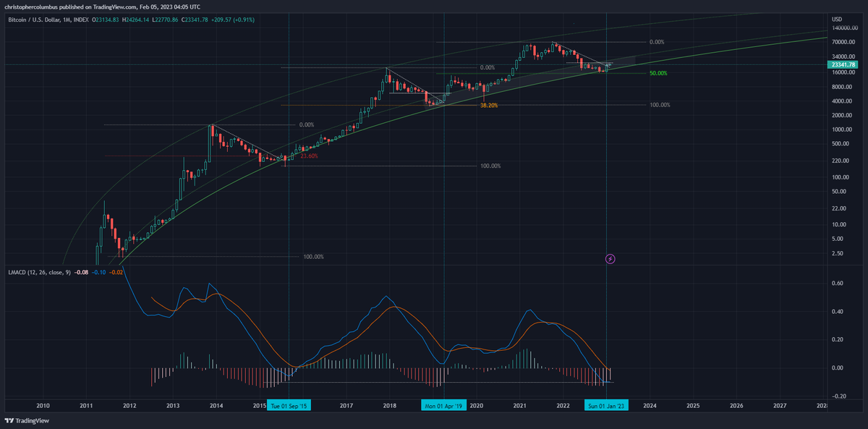
Task: Click the LMACD histogram value -0.08
Action: [82, 272]
